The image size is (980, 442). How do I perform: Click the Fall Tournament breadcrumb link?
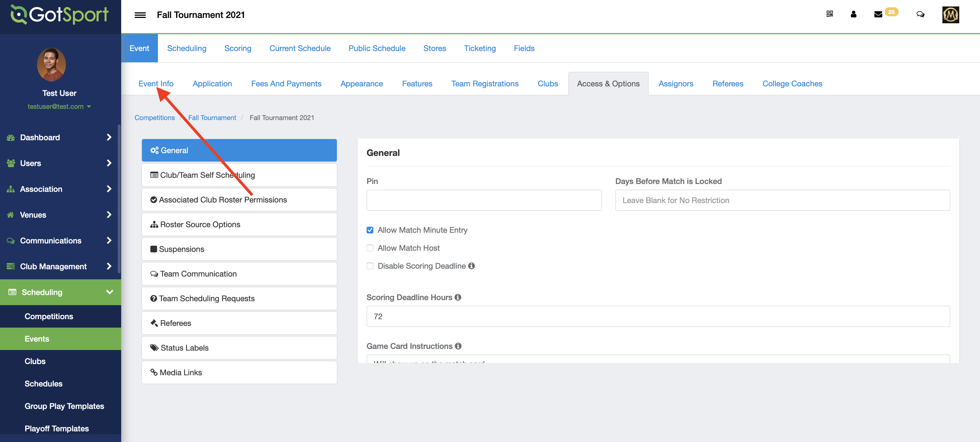click(x=212, y=118)
